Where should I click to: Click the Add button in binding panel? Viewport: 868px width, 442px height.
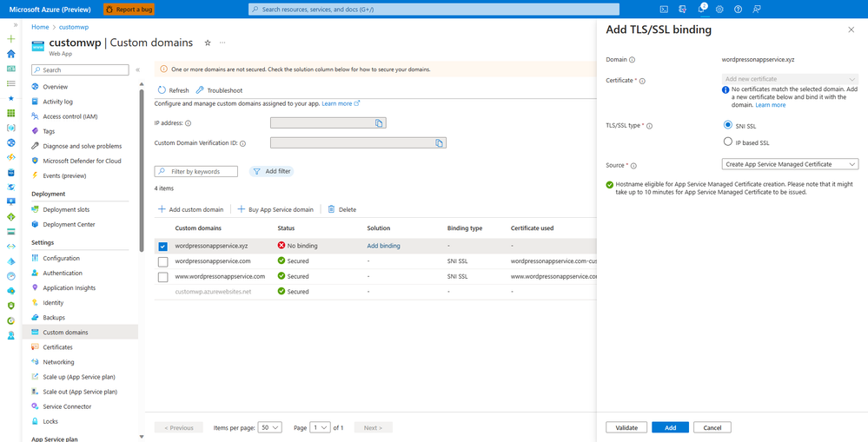[x=671, y=427]
